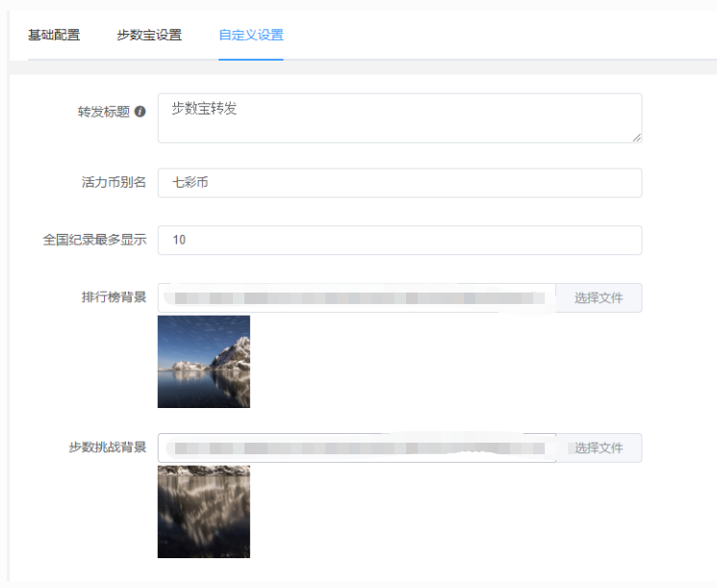Grab the 转发标题 textarea resize handle

pos(636,138)
